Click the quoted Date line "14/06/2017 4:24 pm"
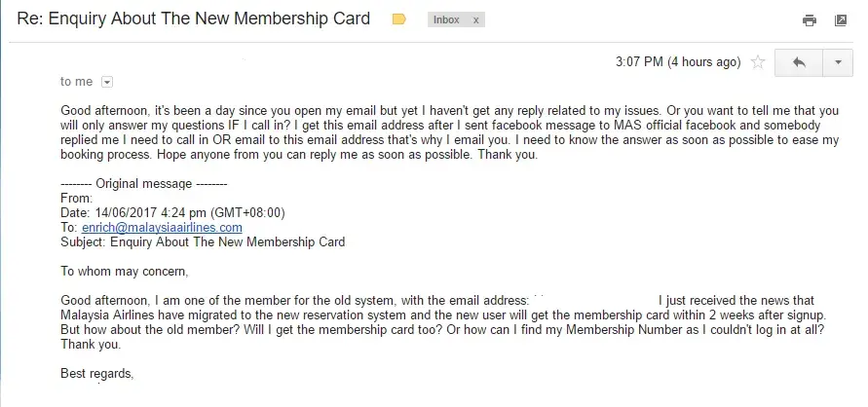The height and width of the screenshot is (407, 868). pos(172,212)
